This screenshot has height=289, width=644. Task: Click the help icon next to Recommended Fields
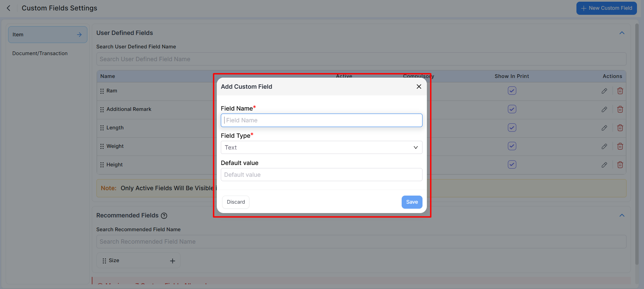(164, 216)
